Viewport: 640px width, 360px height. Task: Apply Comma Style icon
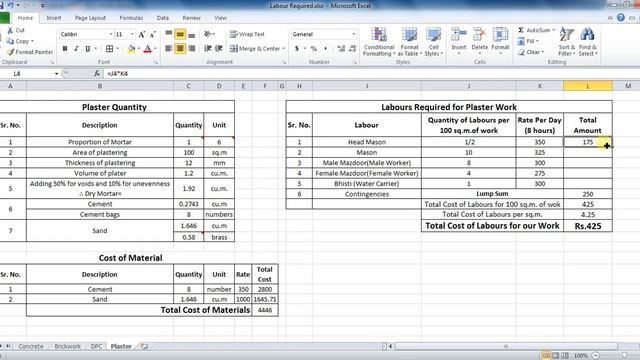[325, 49]
